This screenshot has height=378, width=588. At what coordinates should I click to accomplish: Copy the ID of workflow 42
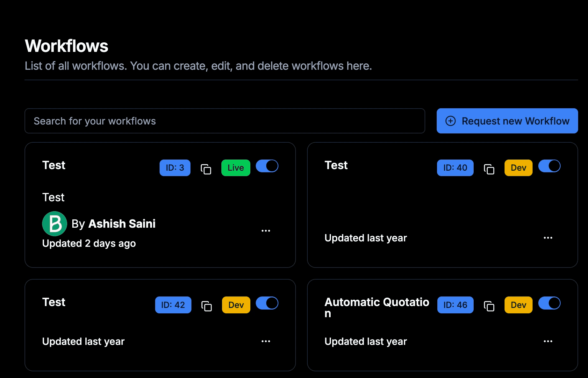click(206, 306)
